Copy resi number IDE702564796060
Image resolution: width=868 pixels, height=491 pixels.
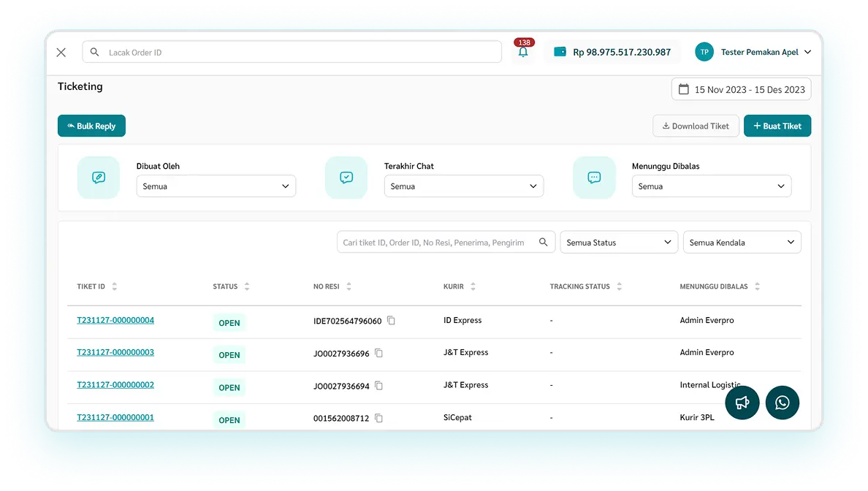(391, 321)
